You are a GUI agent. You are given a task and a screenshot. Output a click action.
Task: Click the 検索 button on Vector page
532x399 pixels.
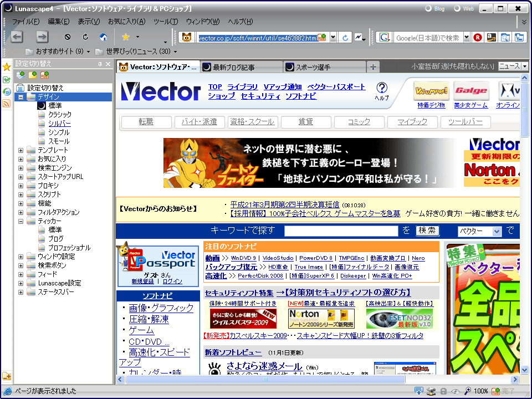click(427, 231)
